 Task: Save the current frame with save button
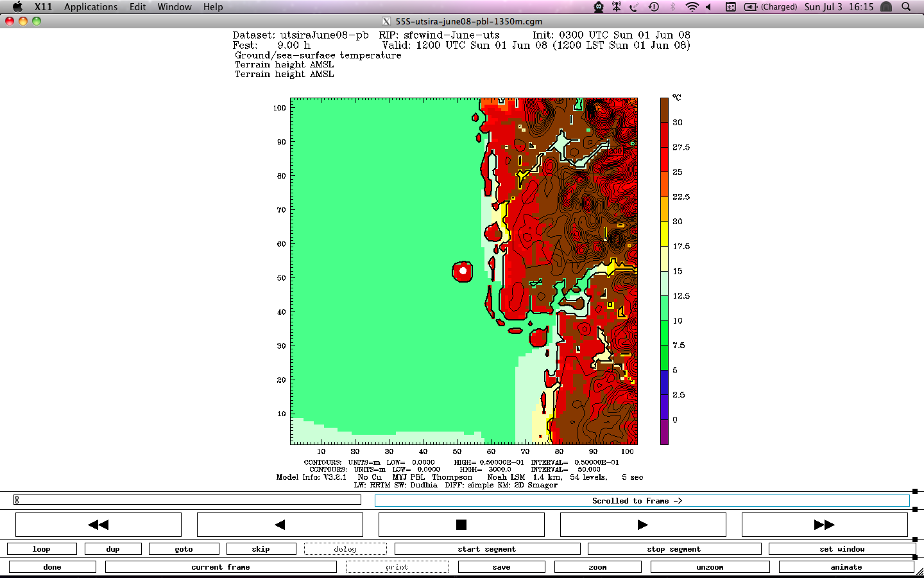pyautogui.click(x=501, y=567)
